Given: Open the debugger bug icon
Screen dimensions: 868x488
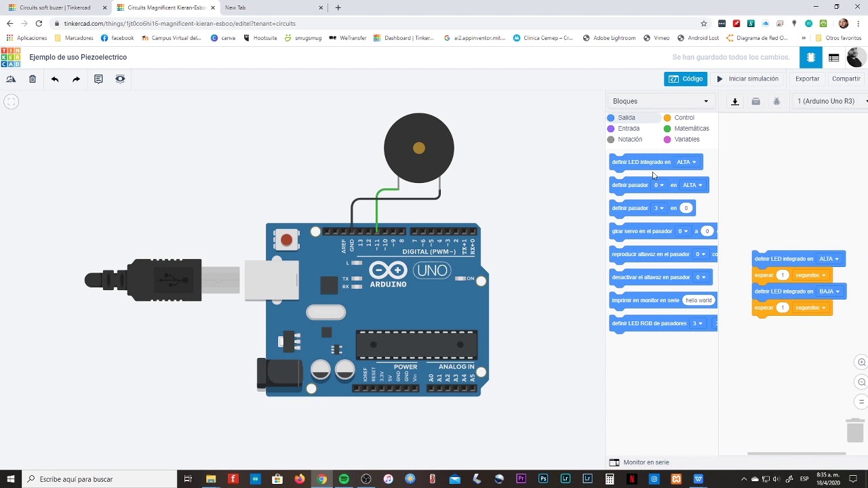Looking at the screenshot, I should click(776, 102).
